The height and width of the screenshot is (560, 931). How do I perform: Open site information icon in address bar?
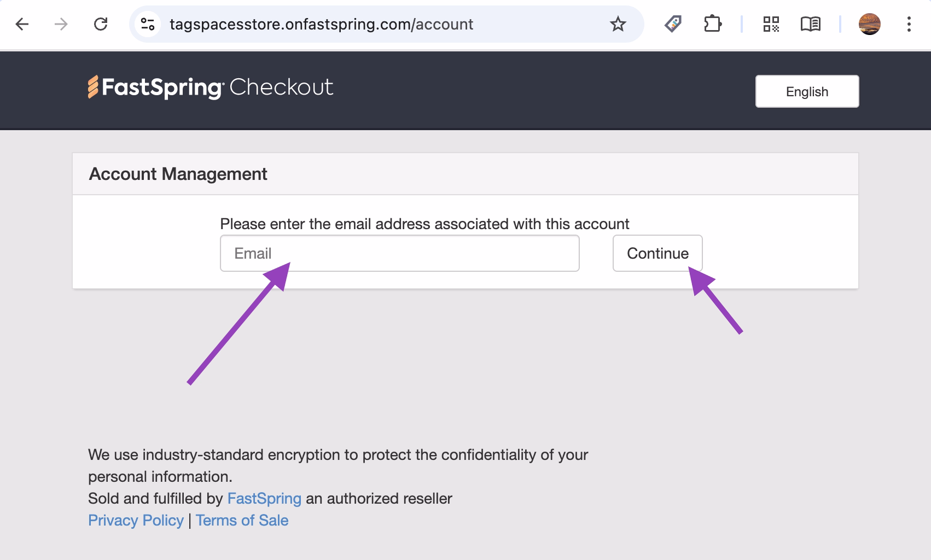(148, 24)
